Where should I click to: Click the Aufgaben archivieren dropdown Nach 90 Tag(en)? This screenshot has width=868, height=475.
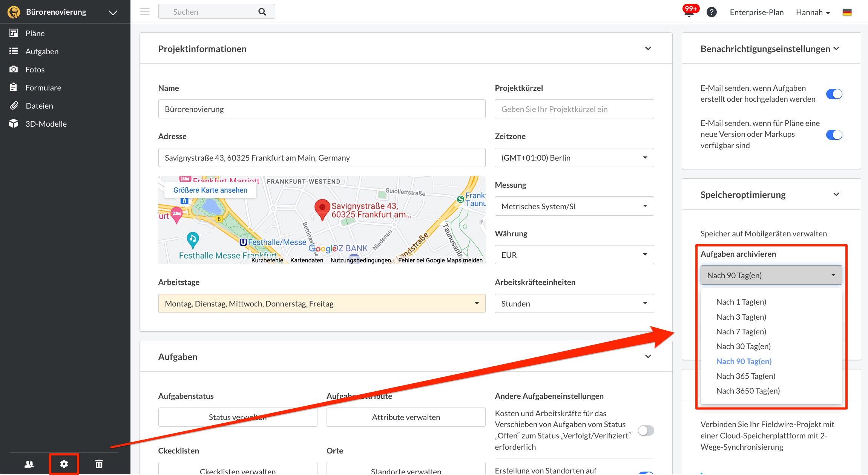coord(771,275)
